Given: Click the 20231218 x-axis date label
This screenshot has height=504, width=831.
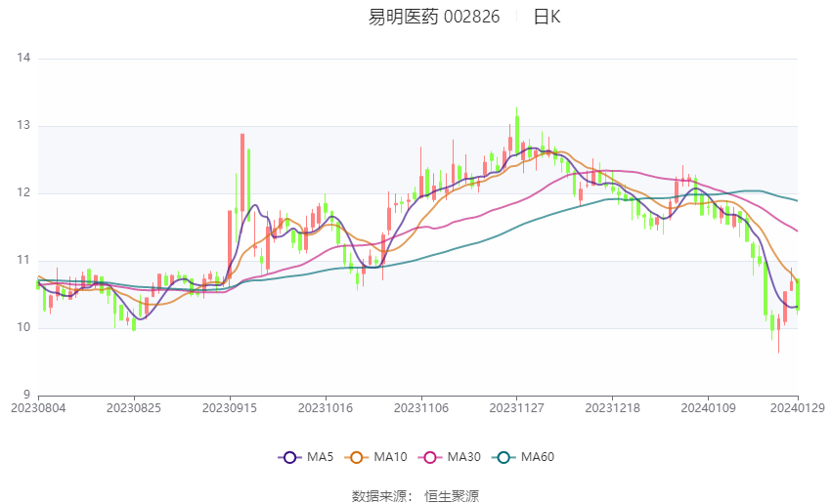Looking at the screenshot, I should 613,408.
